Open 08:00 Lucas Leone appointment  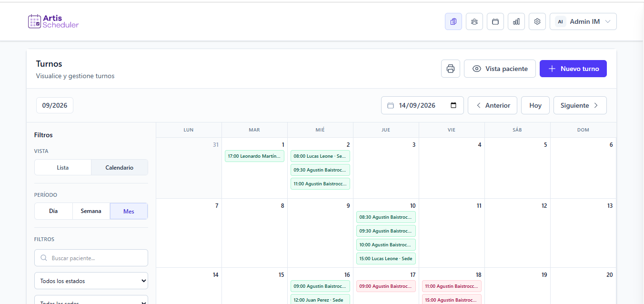[x=320, y=156]
